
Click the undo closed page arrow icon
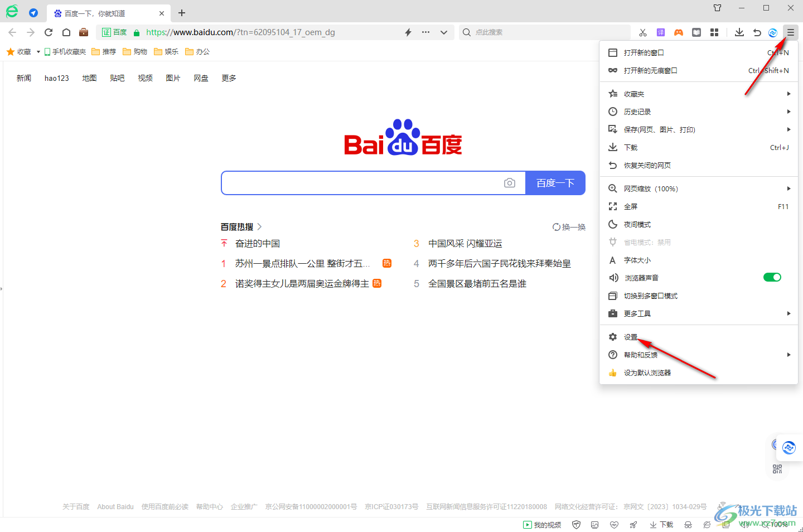point(757,32)
